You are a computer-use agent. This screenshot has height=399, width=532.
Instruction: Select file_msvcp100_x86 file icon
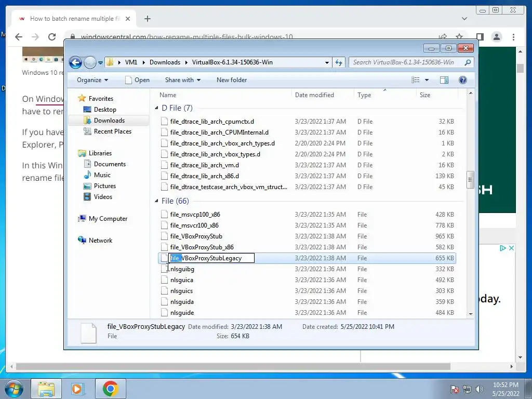(165, 215)
